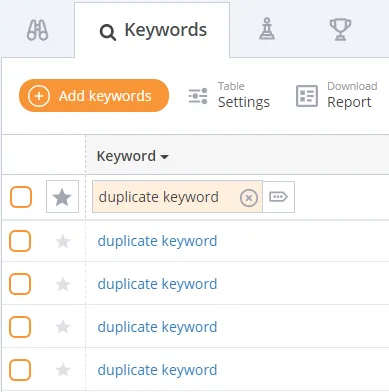Open the chess pawn competitors tab
This screenshot has width=389, height=392.
[x=267, y=29]
